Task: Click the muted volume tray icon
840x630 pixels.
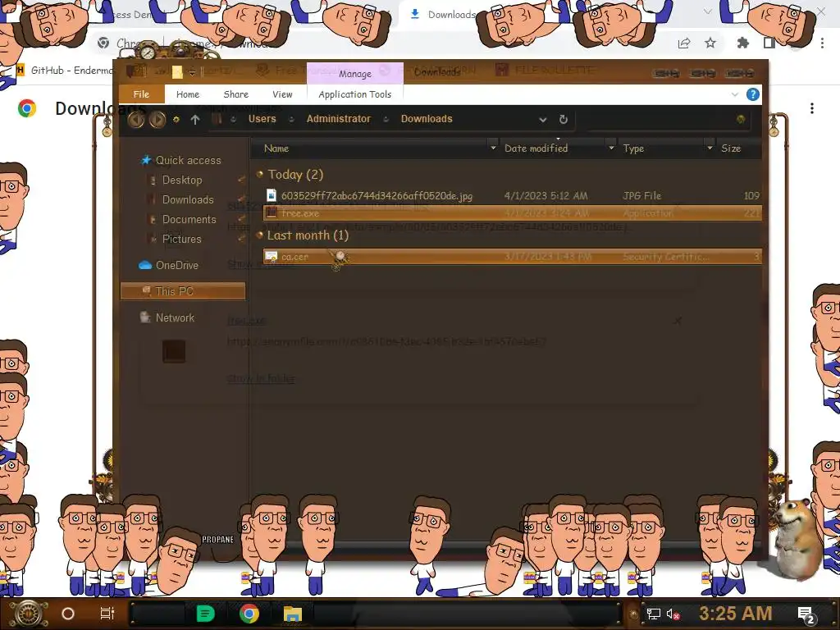Action: pos(673,614)
